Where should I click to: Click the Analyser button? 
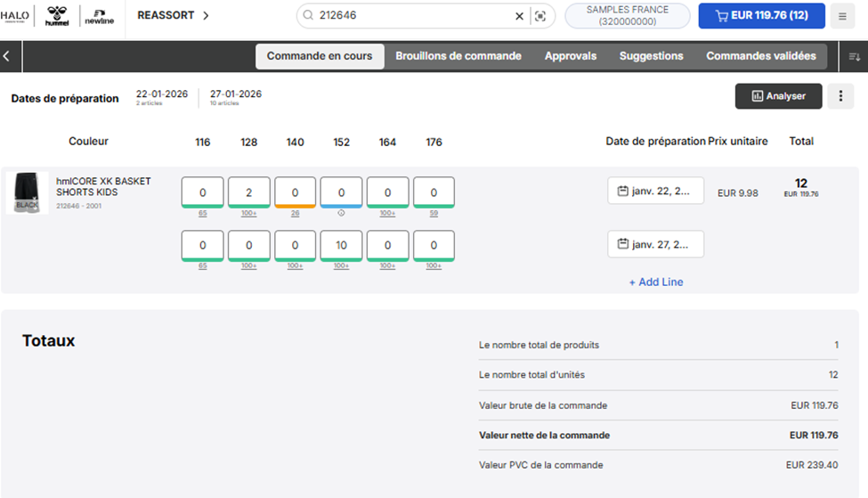[778, 96]
